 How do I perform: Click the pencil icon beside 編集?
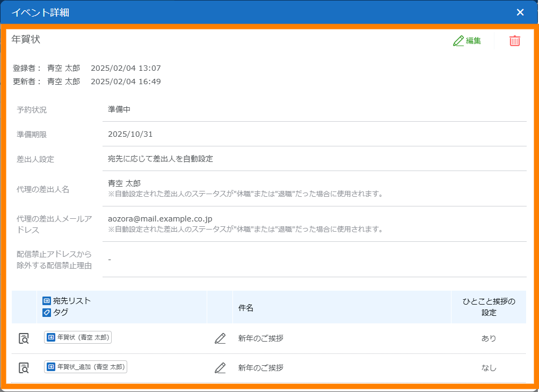pyautogui.click(x=458, y=41)
